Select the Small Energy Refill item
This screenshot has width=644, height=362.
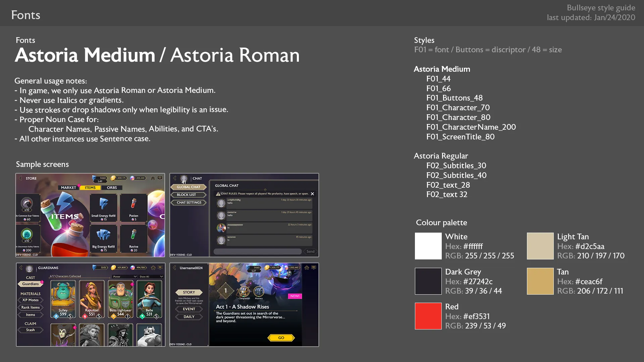coord(103,208)
